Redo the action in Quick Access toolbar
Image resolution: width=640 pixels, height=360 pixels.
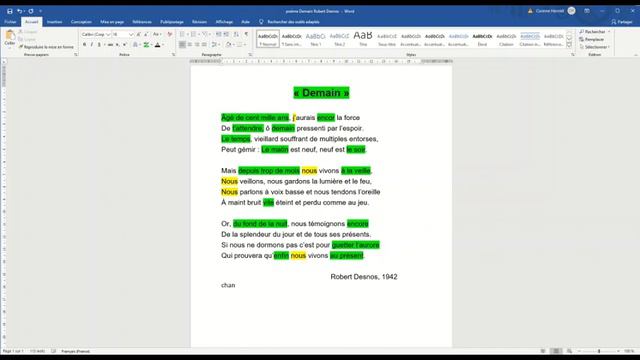31,11
